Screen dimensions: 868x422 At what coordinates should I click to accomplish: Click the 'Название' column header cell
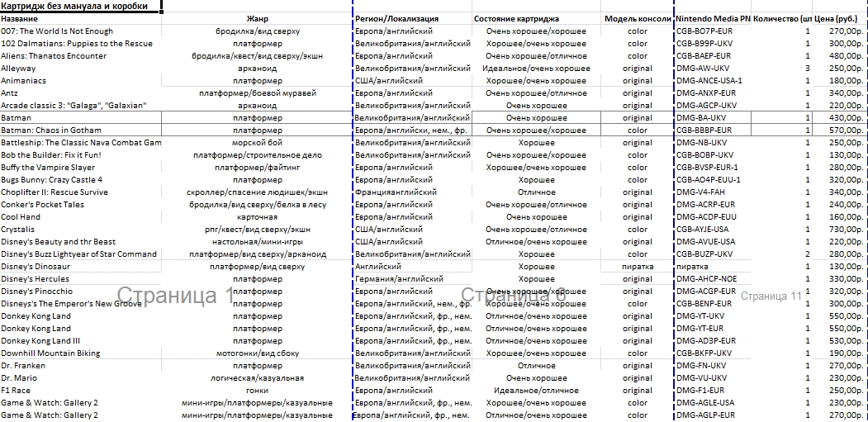click(x=81, y=19)
